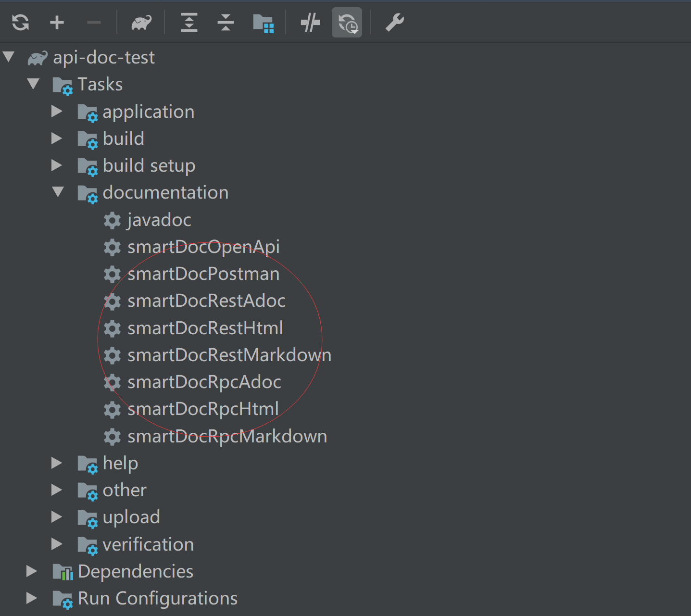This screenshot has width=691, height=616.
Task: Click the gear icon beside smartDocOpenApi
Action: pos(113,247)
